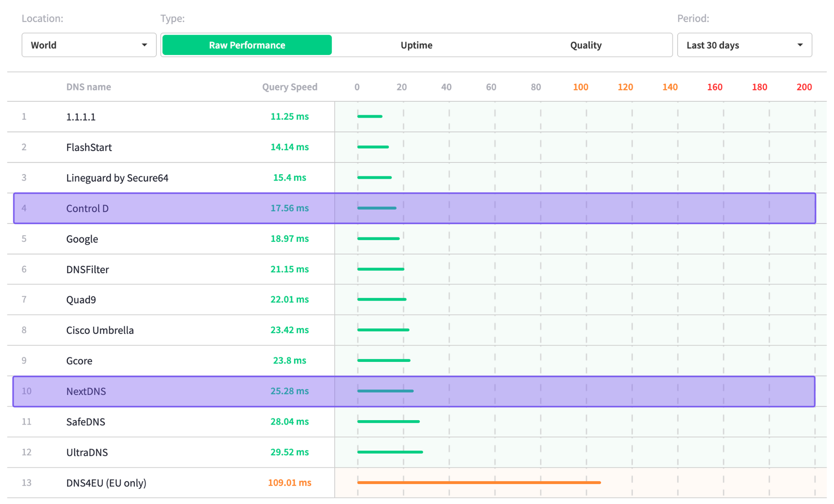The height and width of the screenshot is (504, 834).
Task: Switch to the Uptime type
Action: click(416, 45)
